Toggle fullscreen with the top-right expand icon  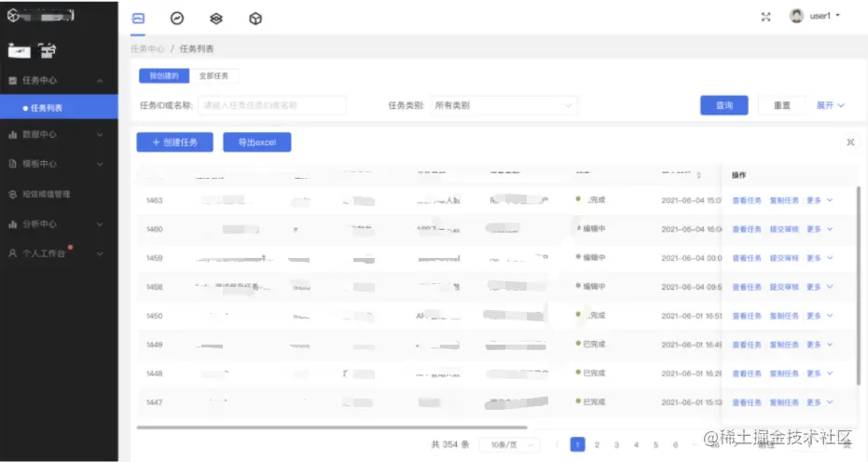[x=765, y=17]
